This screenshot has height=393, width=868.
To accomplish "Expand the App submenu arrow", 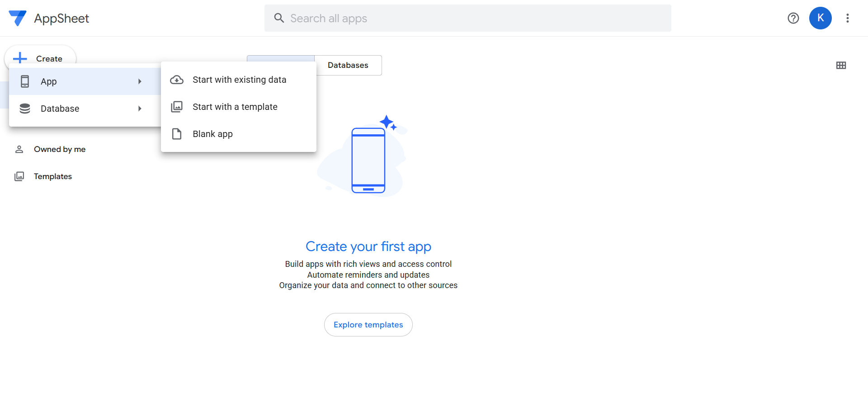I will point(140,81).
